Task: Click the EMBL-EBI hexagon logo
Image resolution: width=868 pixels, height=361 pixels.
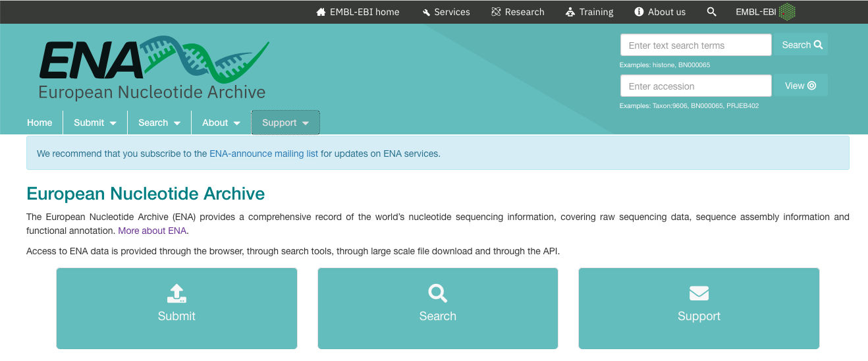Action: (787, 12)
